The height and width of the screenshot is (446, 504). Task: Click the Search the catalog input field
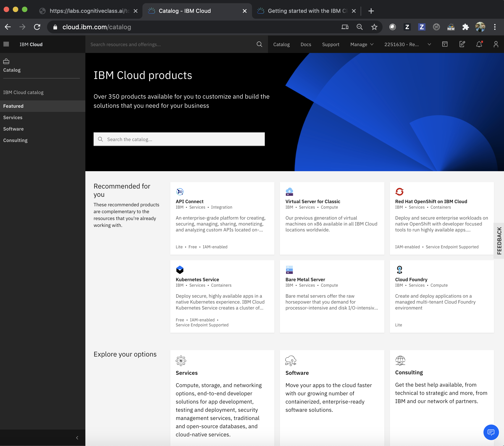[x=179, y=139]
